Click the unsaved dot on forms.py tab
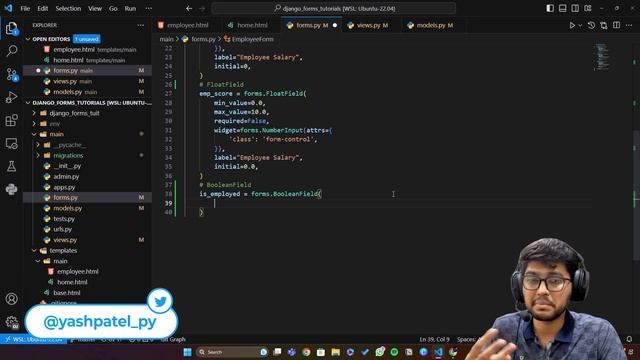Image resolution: width=640 pixels, height=360 pixels. click(x=335, y=25)
